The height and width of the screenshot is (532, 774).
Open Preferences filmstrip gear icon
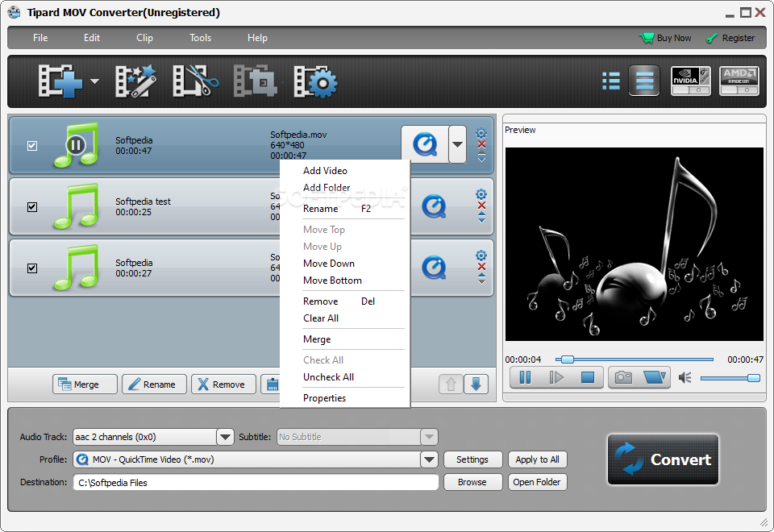(315, 81)
